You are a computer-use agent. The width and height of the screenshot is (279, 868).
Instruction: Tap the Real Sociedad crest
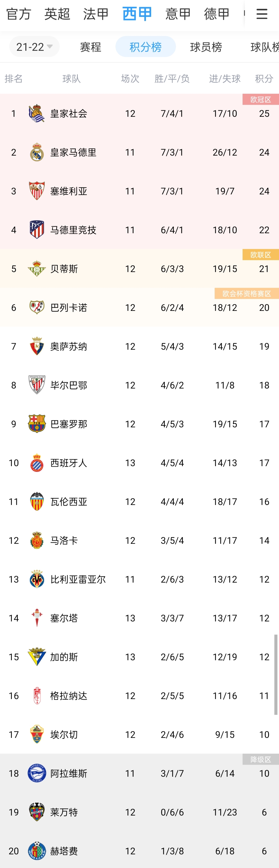pyautogui.click(x=37, y=113)
